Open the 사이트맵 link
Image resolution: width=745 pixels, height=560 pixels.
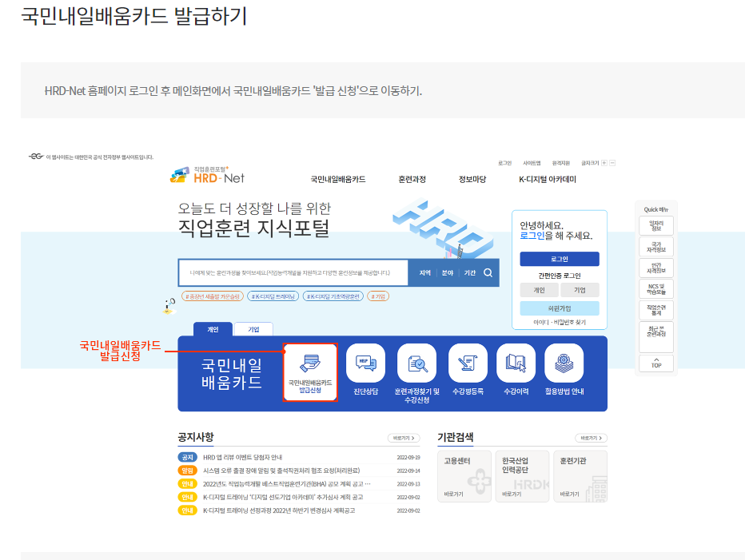(x=532, y=163)
